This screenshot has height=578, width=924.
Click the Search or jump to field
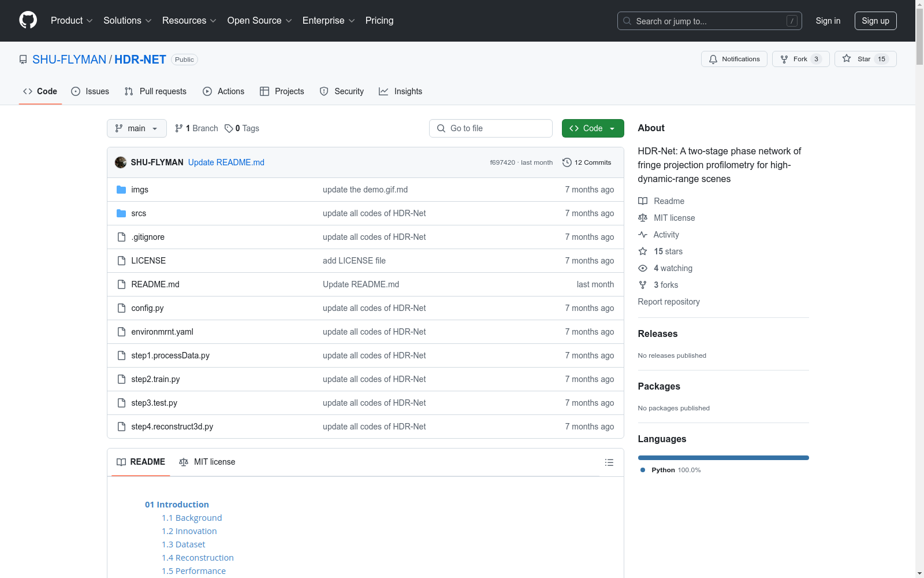[710, 21]
